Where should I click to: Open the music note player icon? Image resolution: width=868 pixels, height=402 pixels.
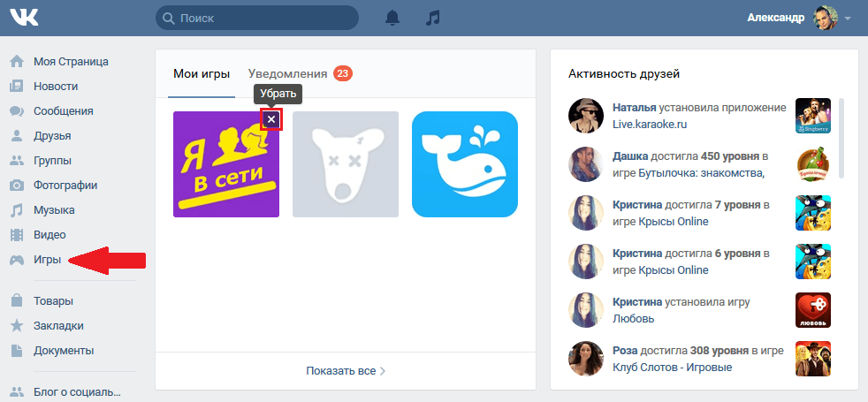432,18
